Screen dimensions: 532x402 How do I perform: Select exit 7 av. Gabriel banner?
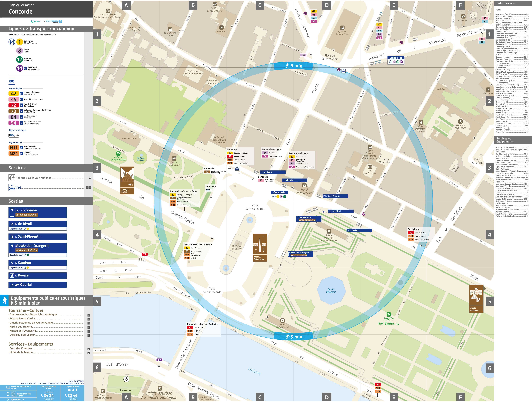[x=37, y=285]
